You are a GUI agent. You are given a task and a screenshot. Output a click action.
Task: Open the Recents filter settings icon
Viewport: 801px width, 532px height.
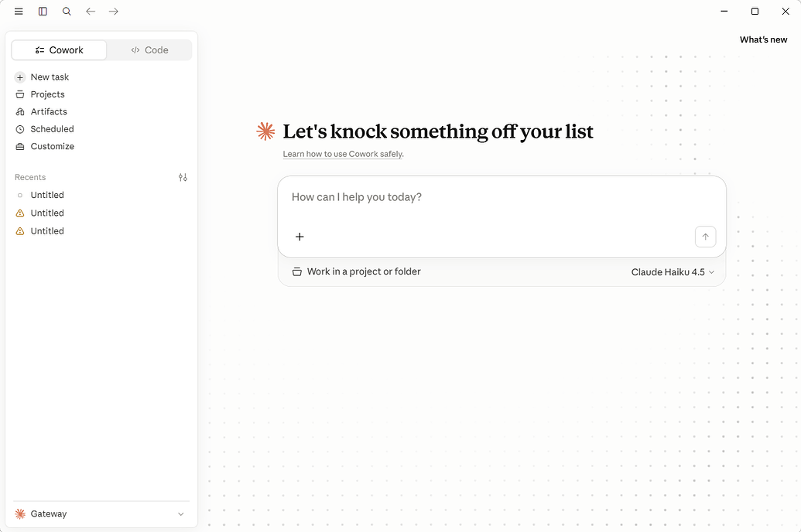(183, 178)
